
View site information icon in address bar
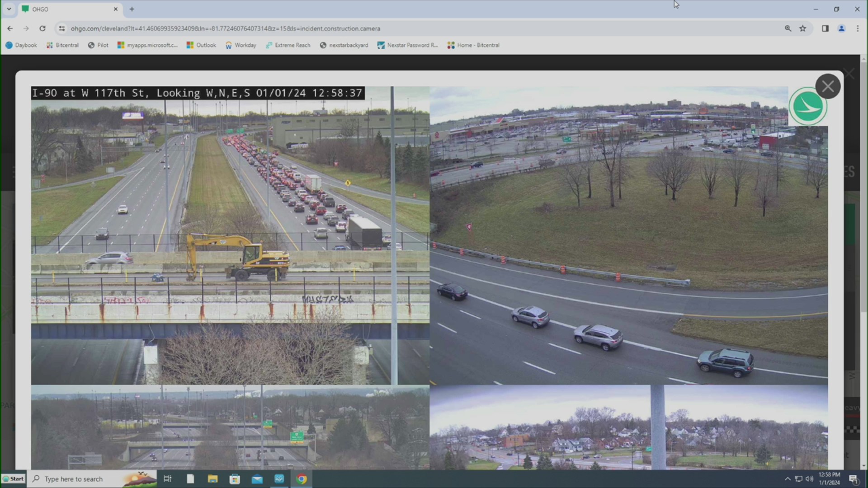62,28
